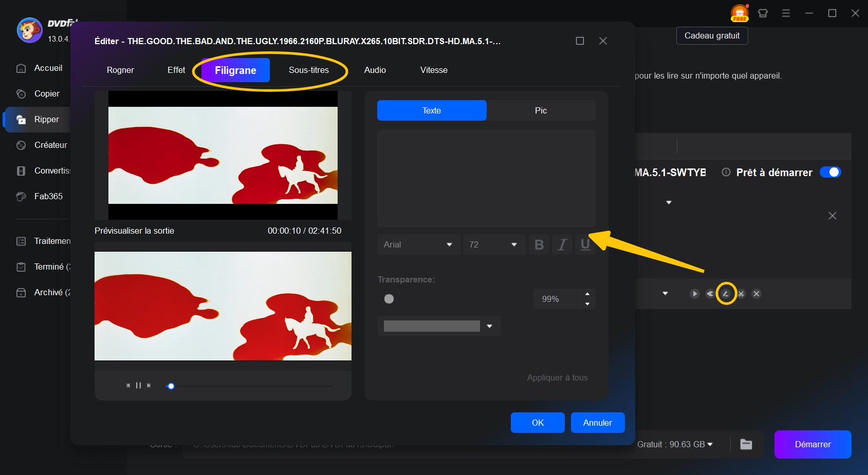Jump to previous frame in preview

128,386
